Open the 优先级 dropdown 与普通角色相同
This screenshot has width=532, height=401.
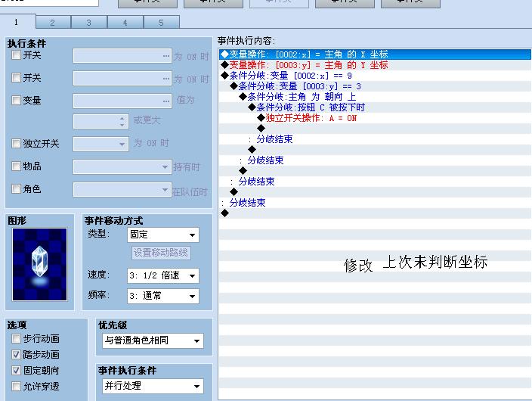[x=153, y=340]
